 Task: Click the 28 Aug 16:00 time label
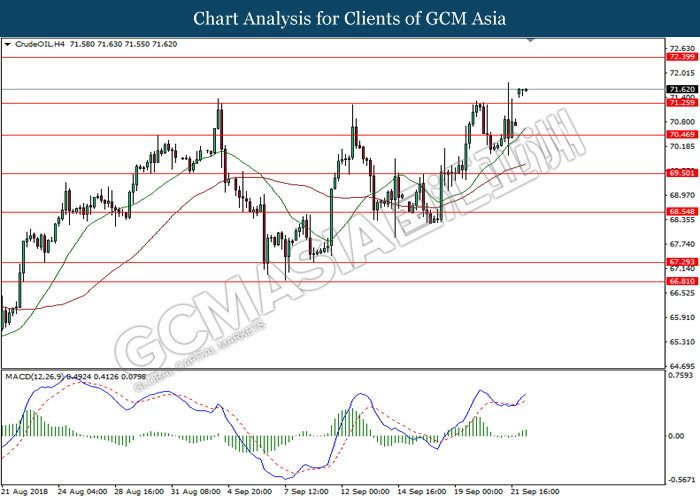pyautogui.click(x=139, y=492)
